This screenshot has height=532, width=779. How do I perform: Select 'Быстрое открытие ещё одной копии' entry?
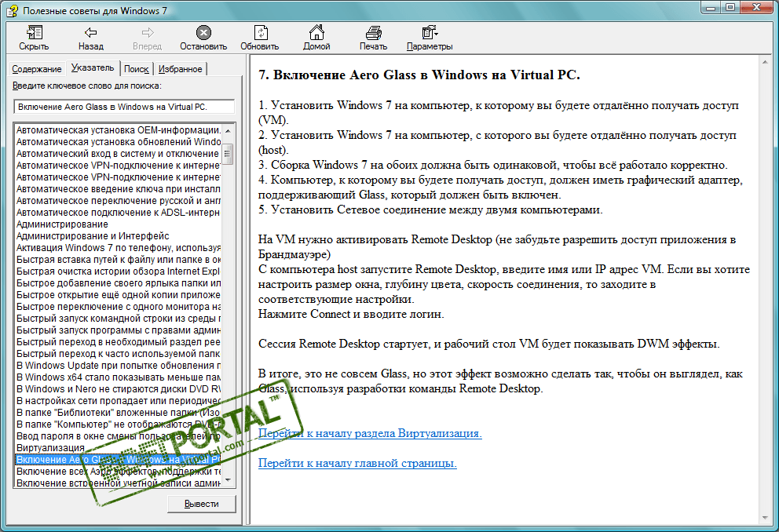[119, 295]
